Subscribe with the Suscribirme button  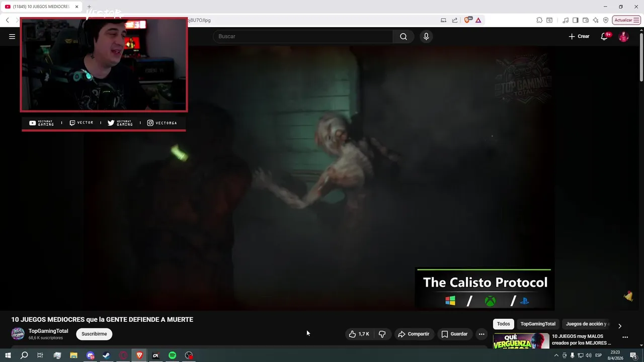pos(94,334)
